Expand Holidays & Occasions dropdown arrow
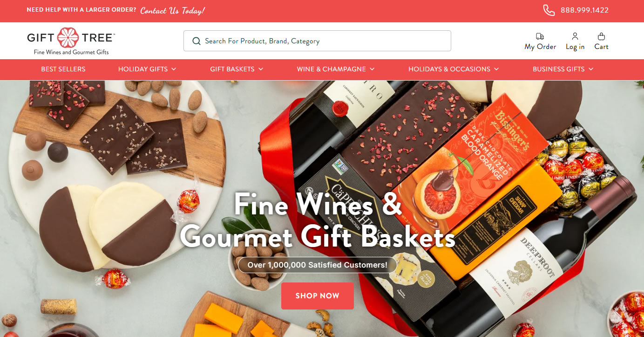This screenshot has height=337, width=644. pyautogui.click(x=496, y=69)
